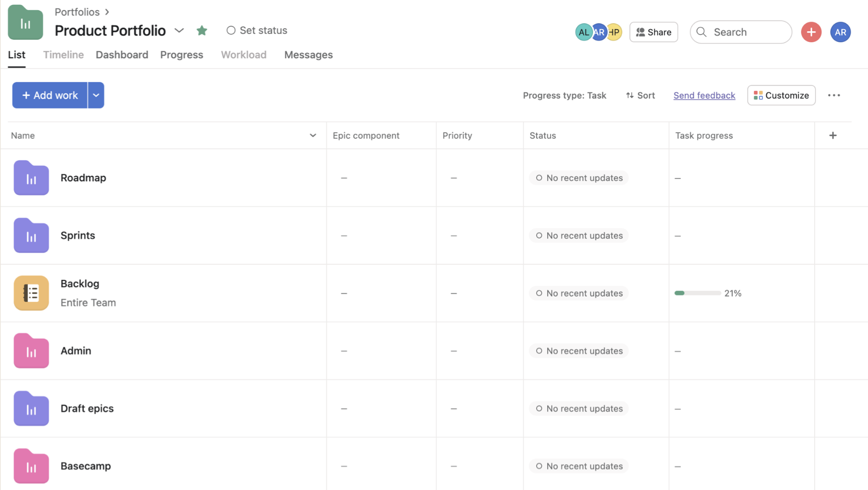Click the green Product Portfolio folder icon
The height and width of the screenshot is (490, 868).
click(x=25, y=22)
